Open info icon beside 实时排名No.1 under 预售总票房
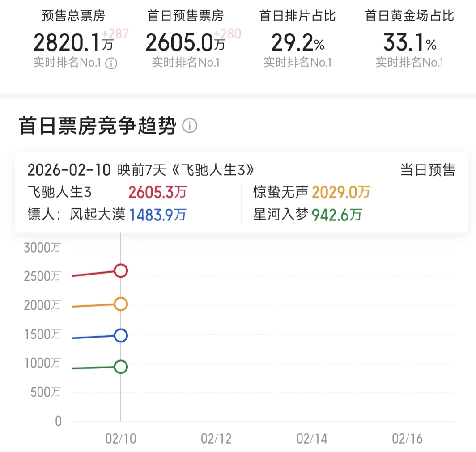 111,63
